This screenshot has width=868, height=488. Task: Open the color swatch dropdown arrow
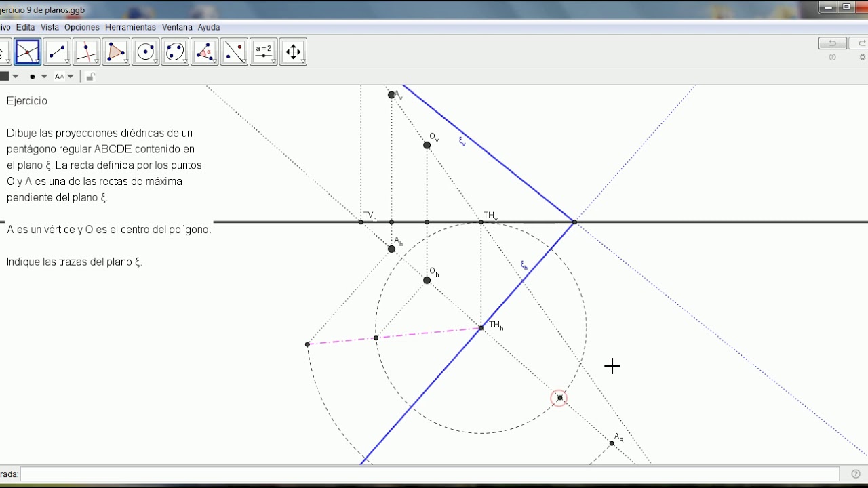[16, 77]
